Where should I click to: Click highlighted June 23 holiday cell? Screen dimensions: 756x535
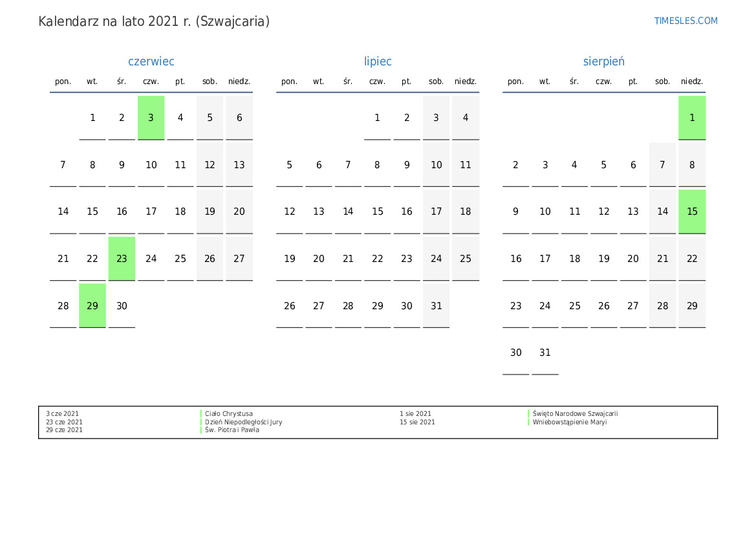tap(122, 259)
